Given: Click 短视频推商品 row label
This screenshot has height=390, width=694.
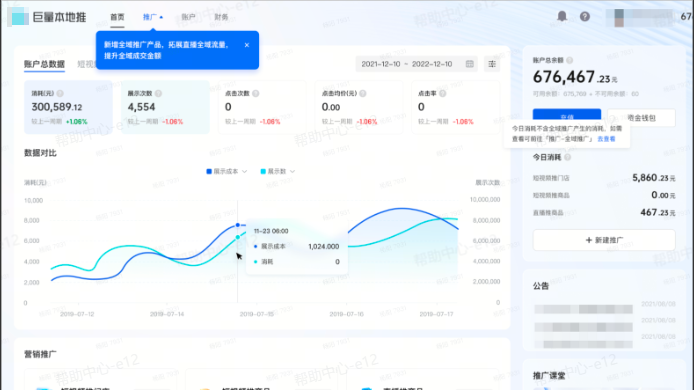Looking at the screenshot, I should 551,195.
